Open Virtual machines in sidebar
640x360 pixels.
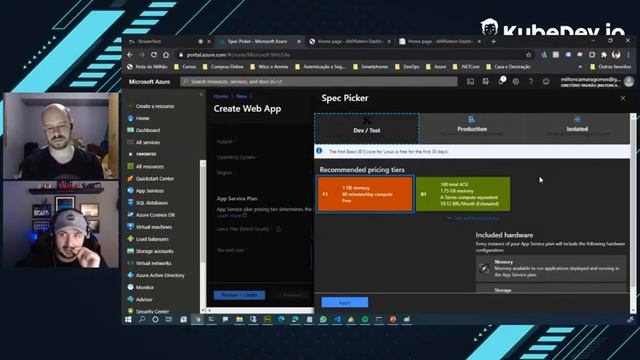tap(153, 227)
